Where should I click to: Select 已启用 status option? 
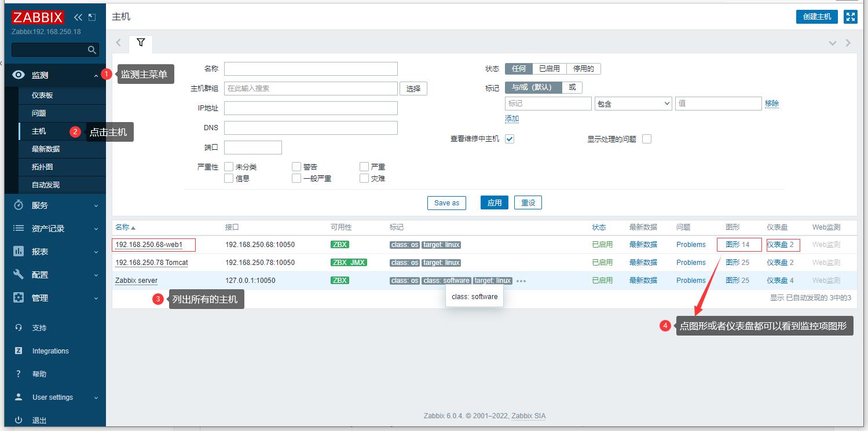pyautogui.click(x=550, y=69)
